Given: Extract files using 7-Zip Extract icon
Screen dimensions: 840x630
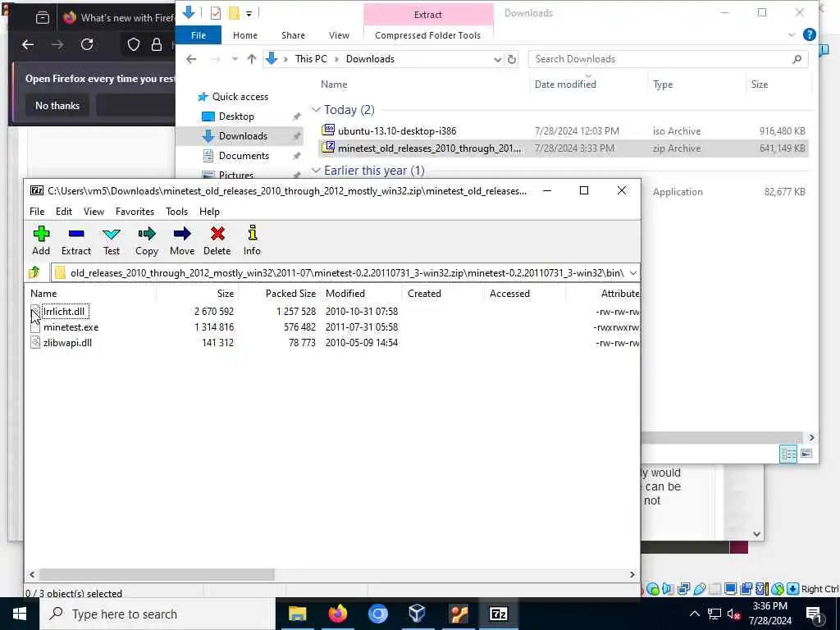Looking at the screenshot, I should tap(76, 240).
